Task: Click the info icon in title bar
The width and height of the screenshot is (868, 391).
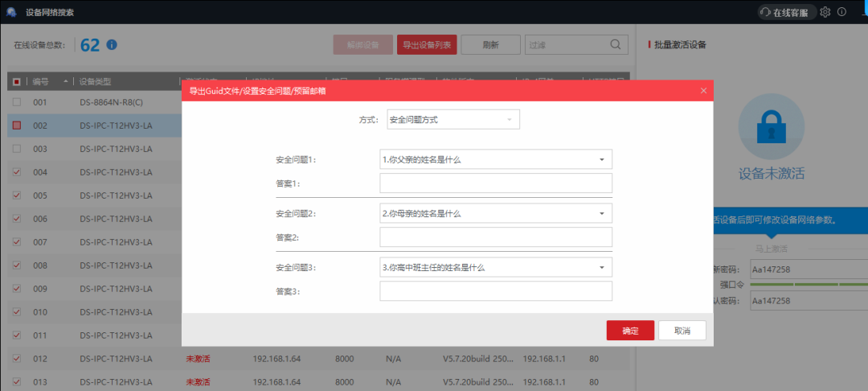Action: tap(842, 11)
